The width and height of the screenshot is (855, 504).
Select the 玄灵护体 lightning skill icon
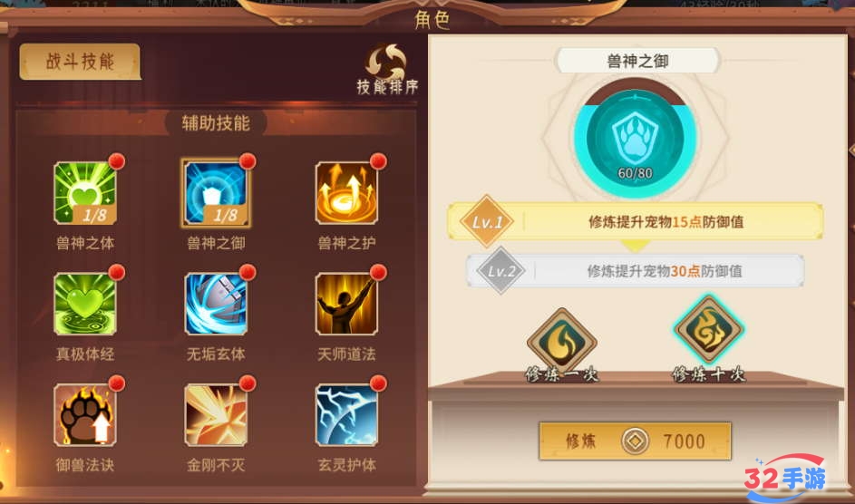click(x=346, y=415)
